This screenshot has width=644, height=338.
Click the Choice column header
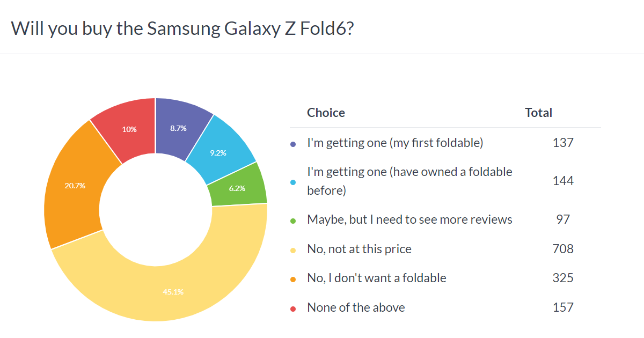click(326, 113)
